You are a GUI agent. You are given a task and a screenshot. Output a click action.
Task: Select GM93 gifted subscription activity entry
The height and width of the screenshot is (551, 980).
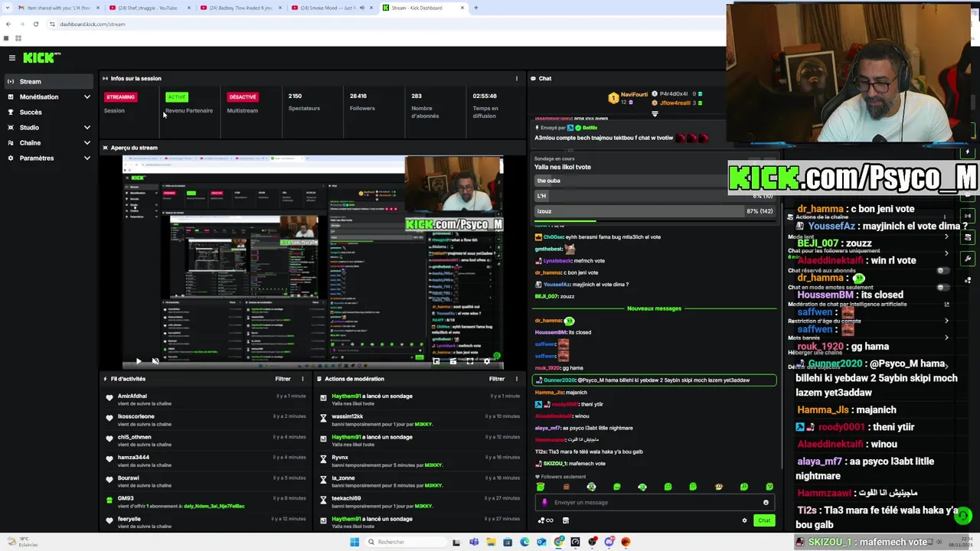pos(205,502)
